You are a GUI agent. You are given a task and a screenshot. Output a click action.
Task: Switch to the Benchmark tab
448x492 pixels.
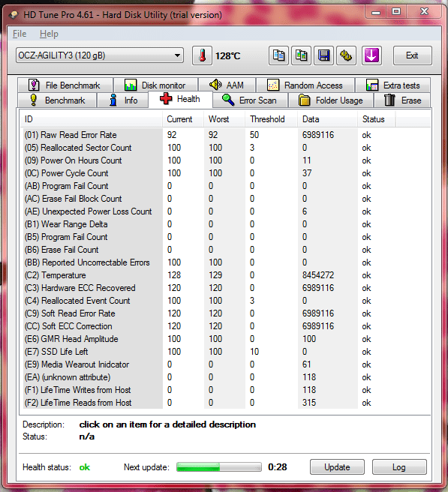58,100
